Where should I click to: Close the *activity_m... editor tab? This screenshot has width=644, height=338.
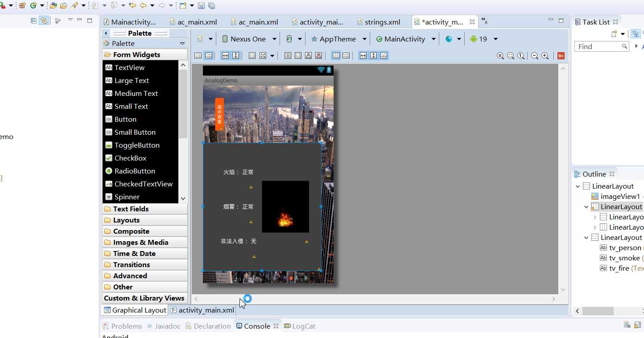click(472, 22)
